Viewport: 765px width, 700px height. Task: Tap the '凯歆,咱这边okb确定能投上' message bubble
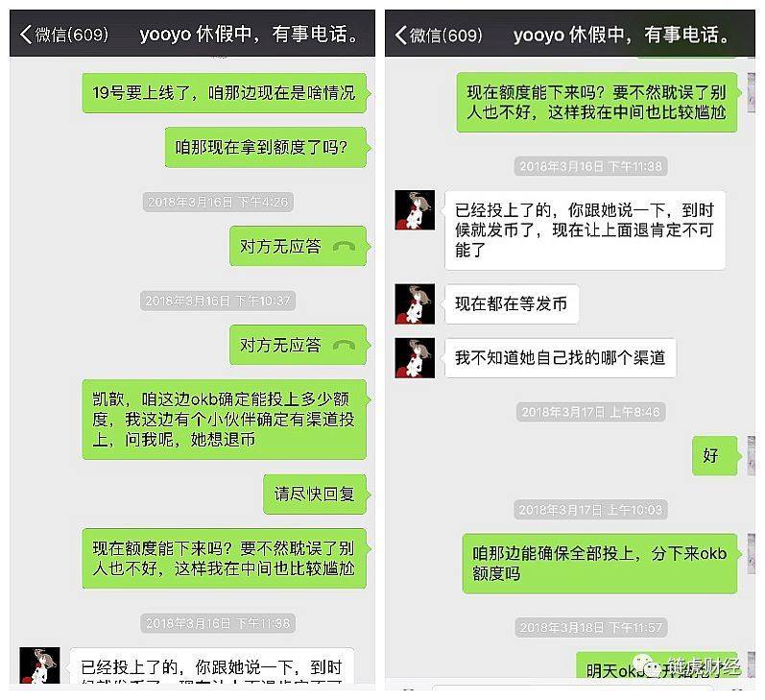pos(225,420)
